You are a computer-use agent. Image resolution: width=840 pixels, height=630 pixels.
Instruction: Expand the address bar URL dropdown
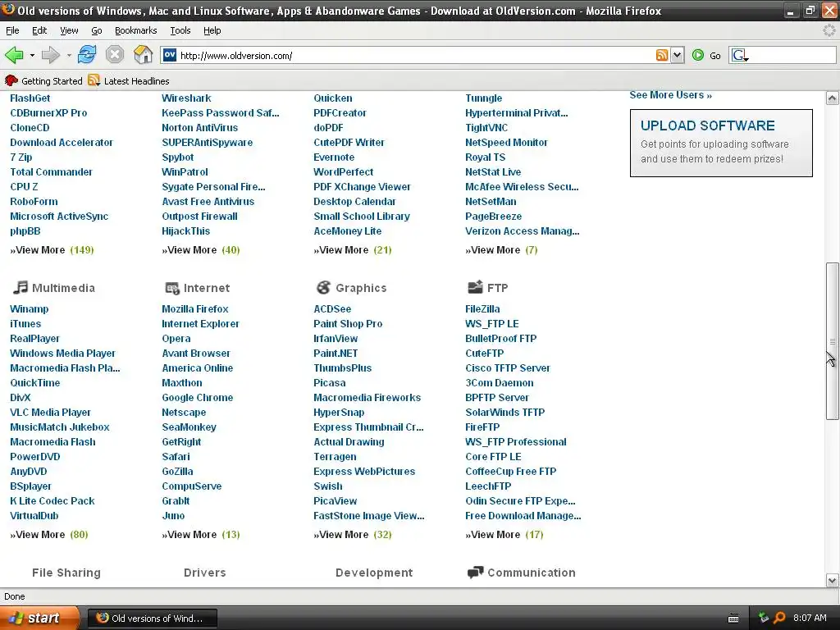pyautogui.click(x=677, y=55)
